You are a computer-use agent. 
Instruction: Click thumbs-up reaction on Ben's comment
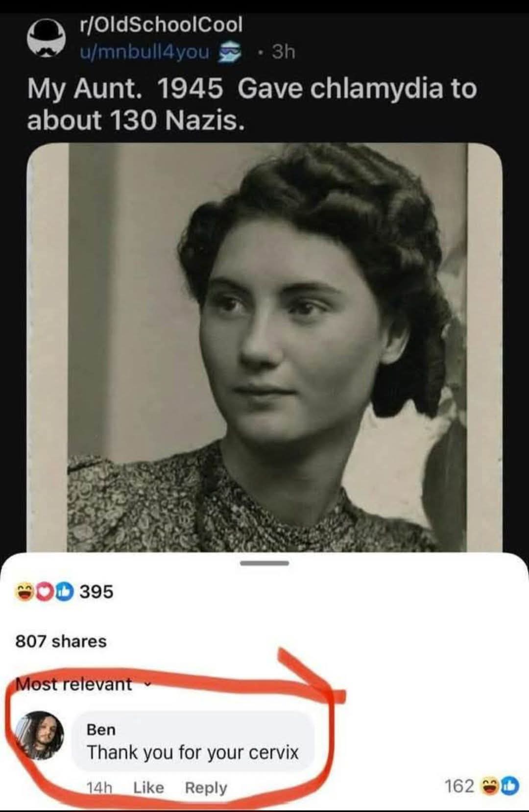pyautogui.click(x=509, y=786)
